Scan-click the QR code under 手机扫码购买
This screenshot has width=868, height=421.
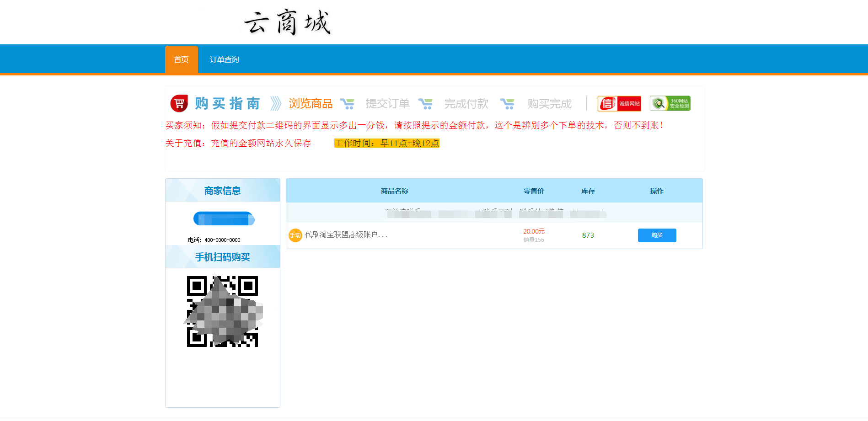pos(223,311)
